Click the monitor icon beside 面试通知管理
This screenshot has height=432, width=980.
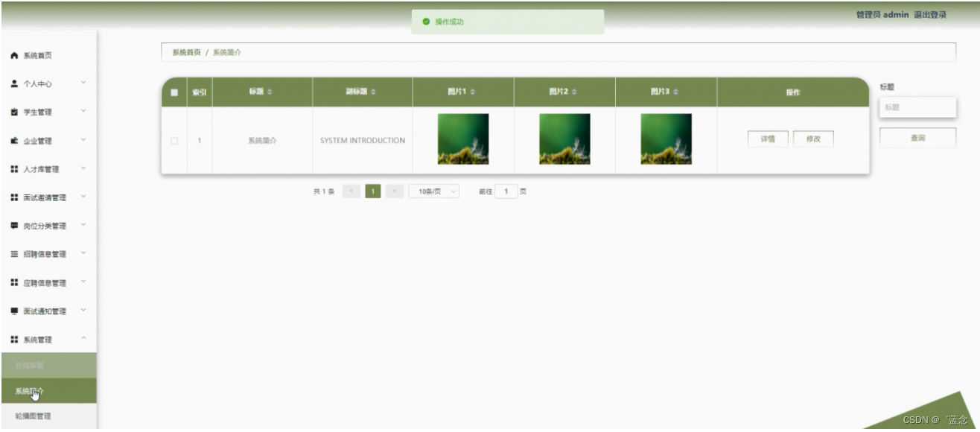[14, 311]
